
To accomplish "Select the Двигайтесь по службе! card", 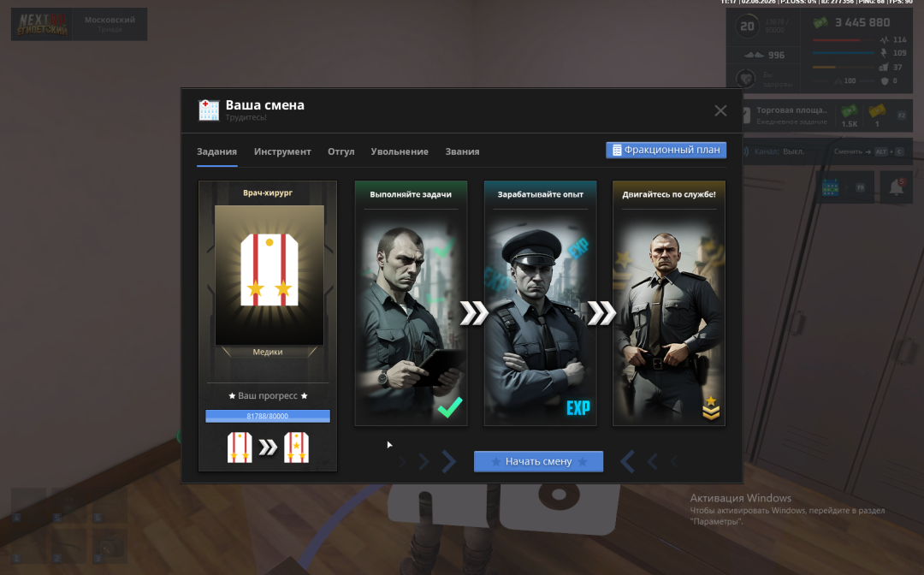I will pos(669,303).
